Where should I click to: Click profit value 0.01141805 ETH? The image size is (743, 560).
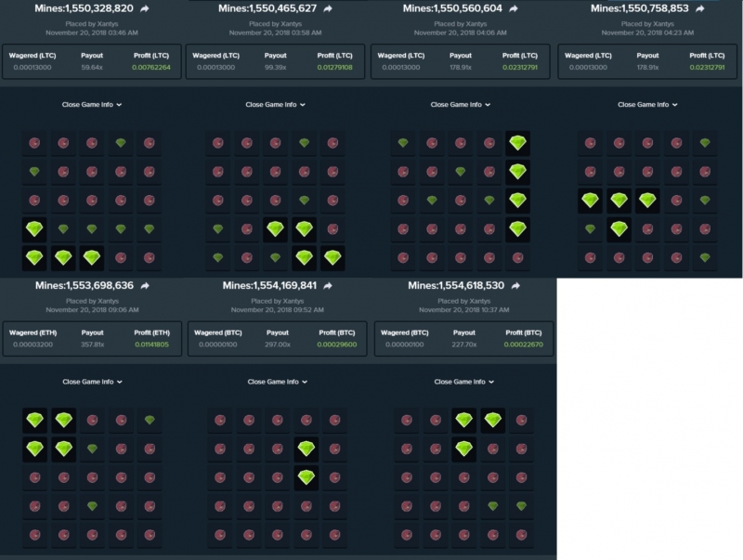tap(151, 345)
